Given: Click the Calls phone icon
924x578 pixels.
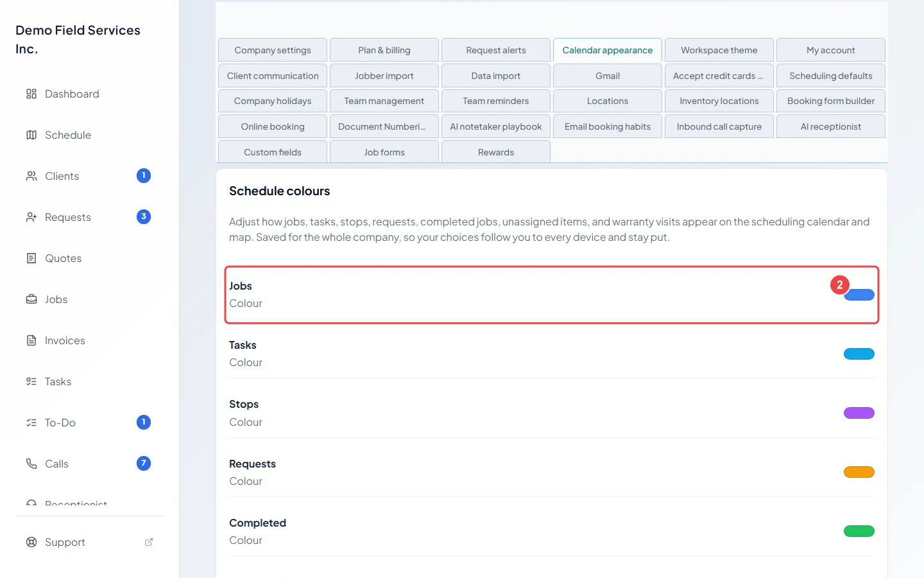Looking at the screenshot, I should point(31,464).
